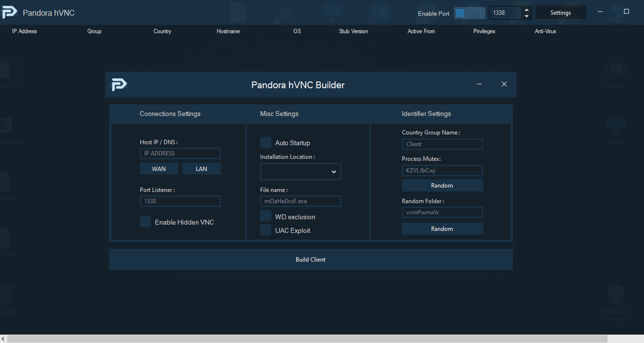Click the Random Folder input field
This screenshot has width=644, height=343.
click(442, 212)
